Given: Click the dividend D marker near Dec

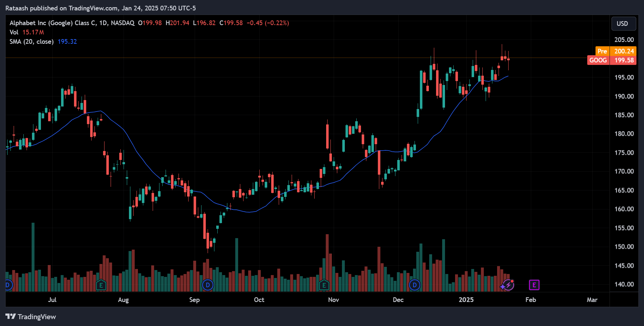Looking at the screenshot, I should 414,285.
